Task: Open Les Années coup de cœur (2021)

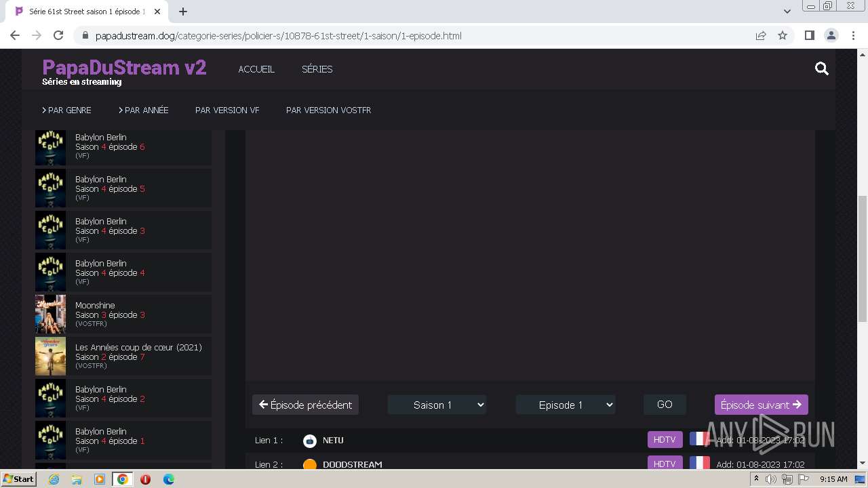Action: (123, 357)
